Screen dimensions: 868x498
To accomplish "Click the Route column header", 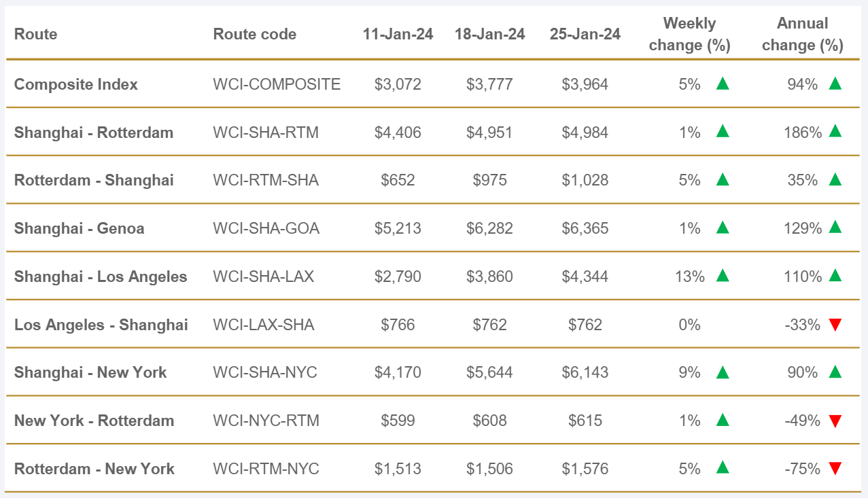I will 35,34.
